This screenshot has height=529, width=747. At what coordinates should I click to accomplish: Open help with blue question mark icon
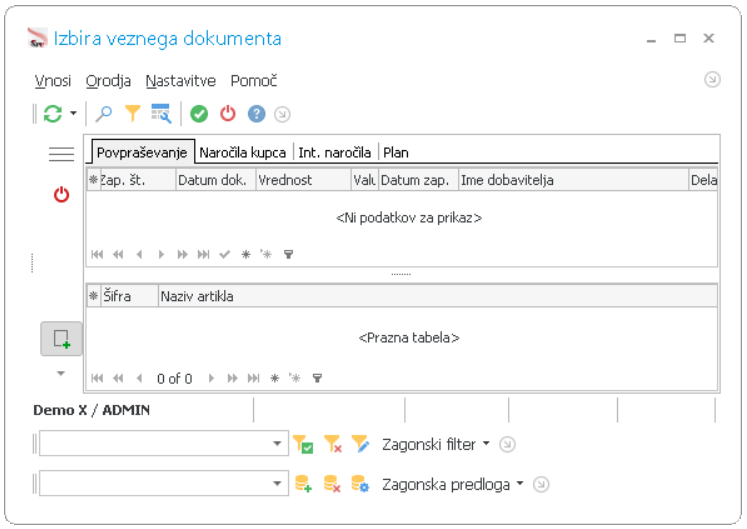pyautogui.click(x=256, y=114)
